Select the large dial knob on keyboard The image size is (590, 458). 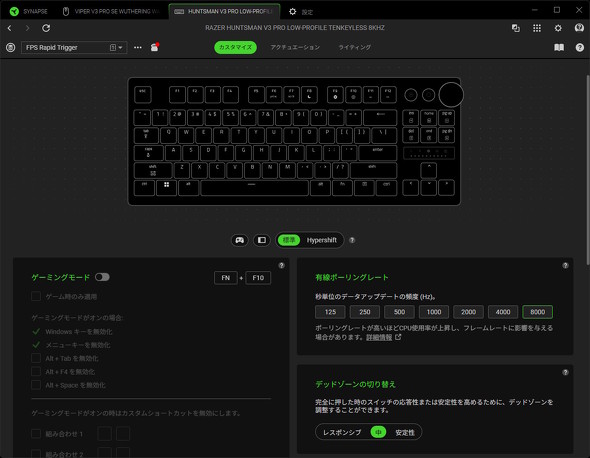point(451,94)
